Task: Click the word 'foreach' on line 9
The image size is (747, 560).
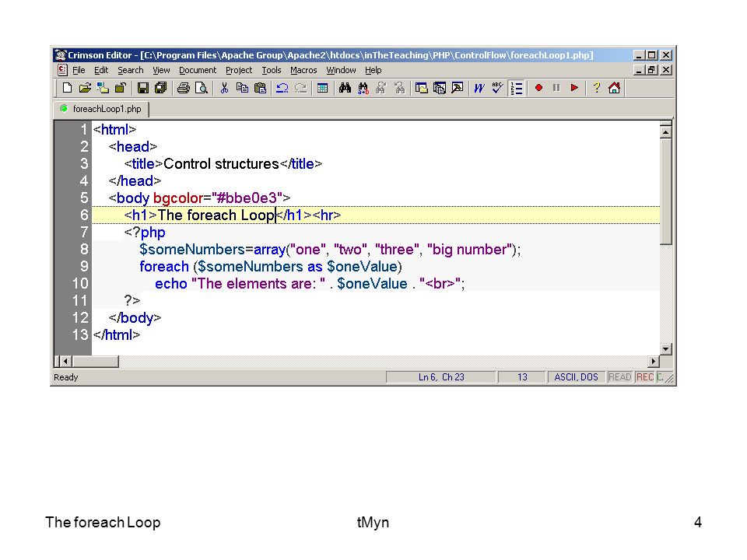Action: click(x=164, y=266)
